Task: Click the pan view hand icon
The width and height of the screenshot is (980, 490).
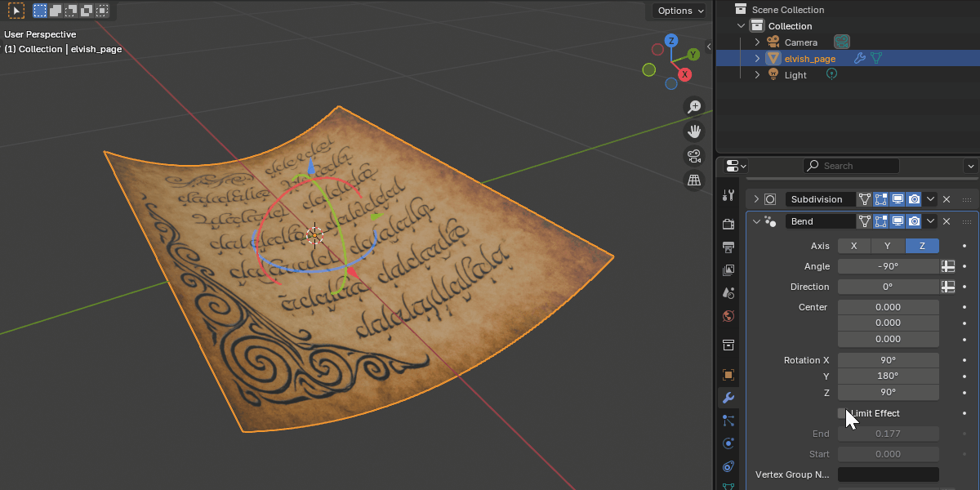Action: point(694,131)
